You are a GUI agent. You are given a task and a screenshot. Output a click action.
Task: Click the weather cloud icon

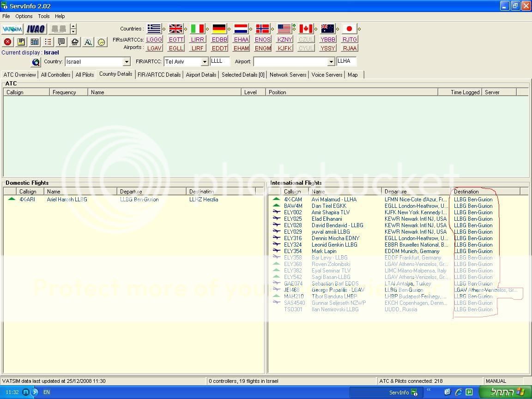point(75,42)
